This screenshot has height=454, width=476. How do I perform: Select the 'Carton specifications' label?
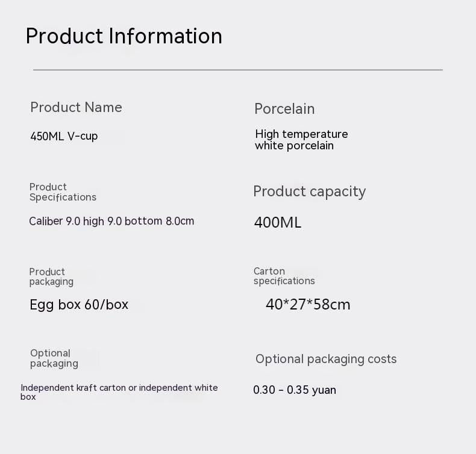pos(284,276)
